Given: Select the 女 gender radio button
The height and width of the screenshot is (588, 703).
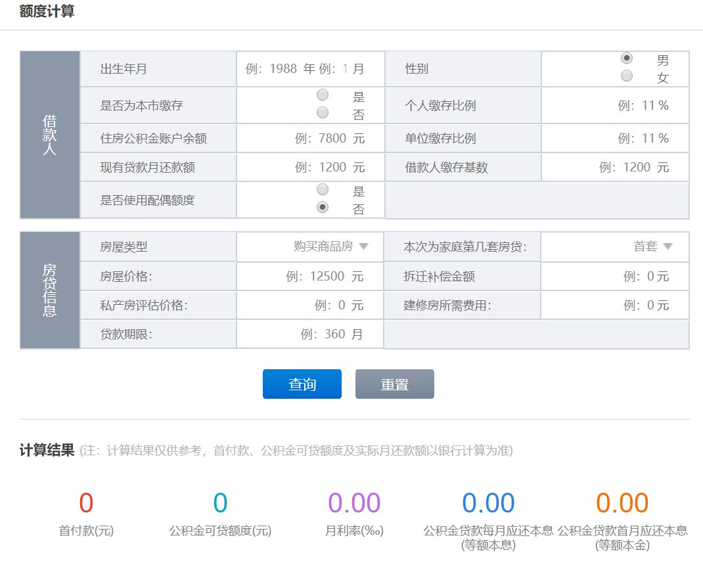Looking at the screenshot, I should (627, 76).
